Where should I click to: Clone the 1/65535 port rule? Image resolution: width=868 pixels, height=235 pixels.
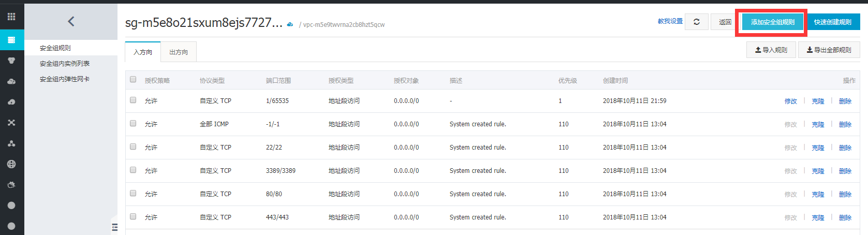(818, 101)
